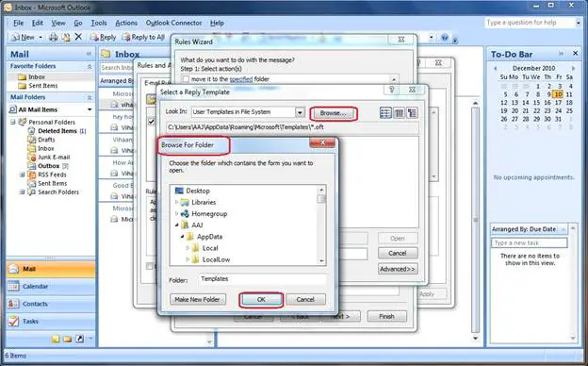Expand the RSS Feeds node

pos(22,175)
